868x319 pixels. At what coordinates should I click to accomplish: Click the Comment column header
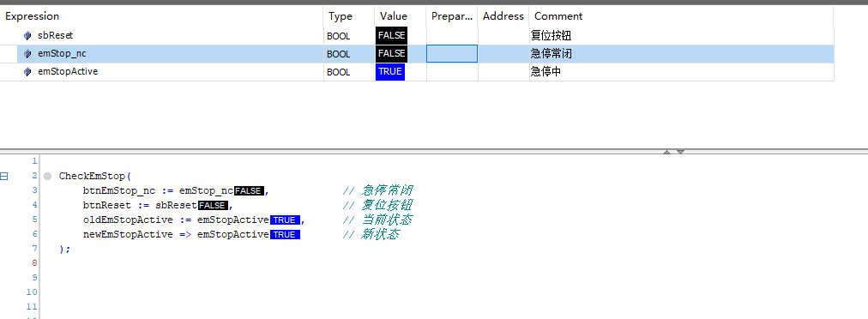[x=558, y=16]
